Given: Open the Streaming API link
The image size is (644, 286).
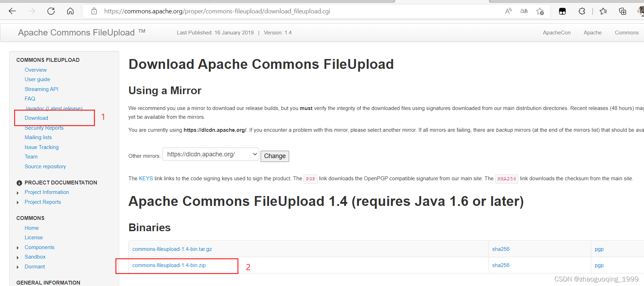Looking at the screenshot, I should 42,89.
